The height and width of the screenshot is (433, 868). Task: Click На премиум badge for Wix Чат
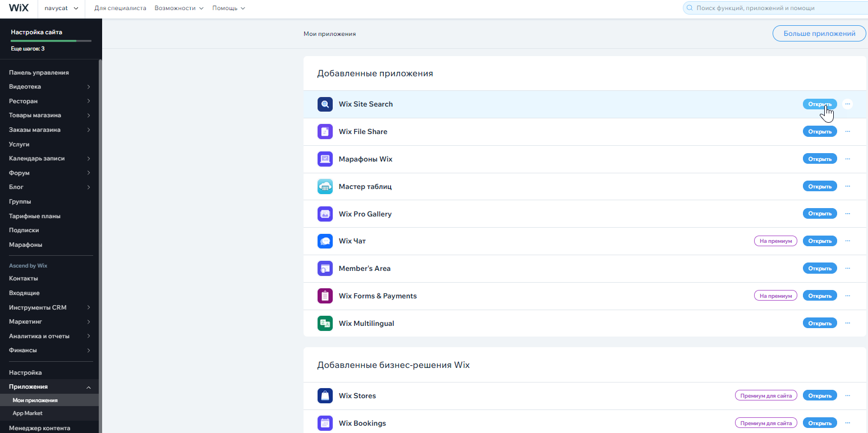(x=775, y=241)
